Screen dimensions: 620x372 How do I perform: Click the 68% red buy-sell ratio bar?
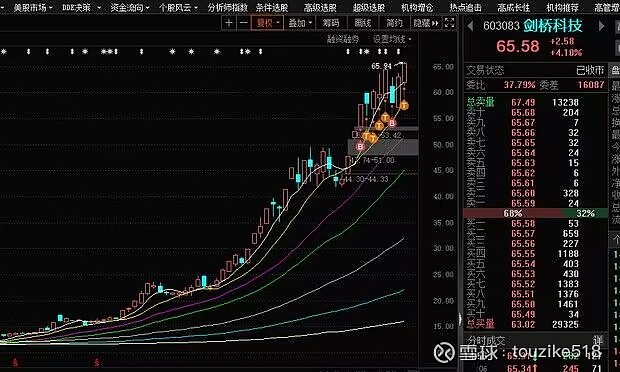513,213
